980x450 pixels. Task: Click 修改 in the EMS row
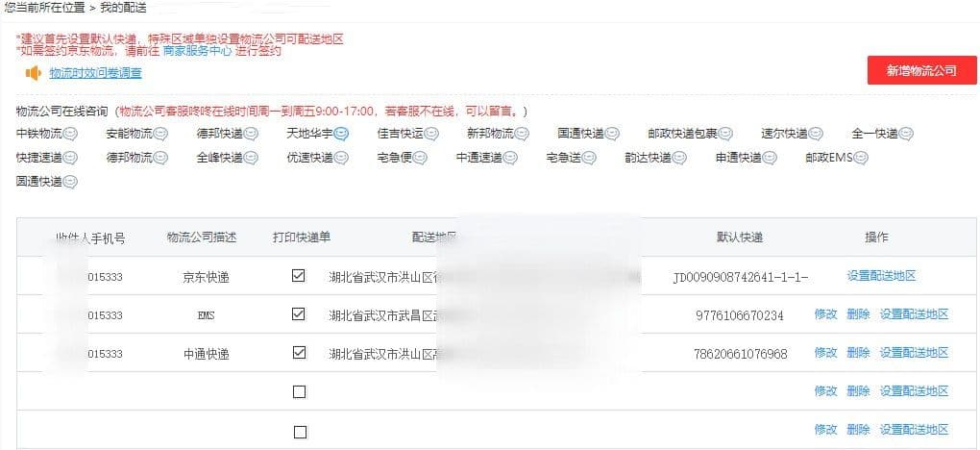[x=825, y=314]
